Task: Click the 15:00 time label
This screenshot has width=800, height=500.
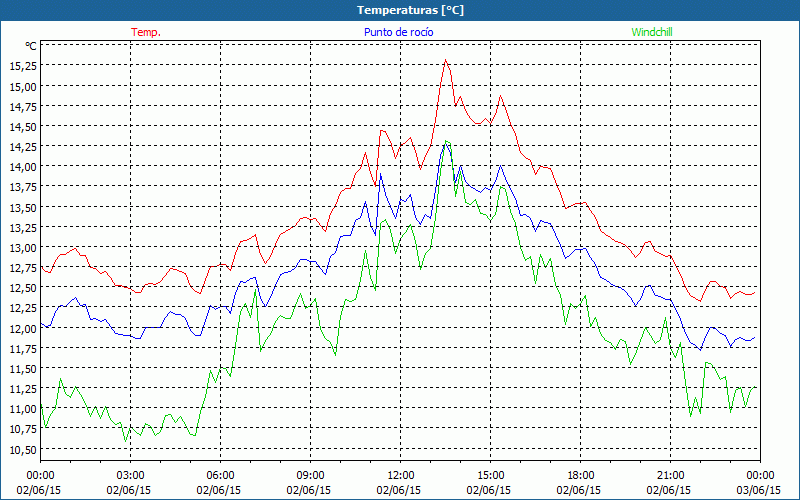Action: tap(490, 476)
